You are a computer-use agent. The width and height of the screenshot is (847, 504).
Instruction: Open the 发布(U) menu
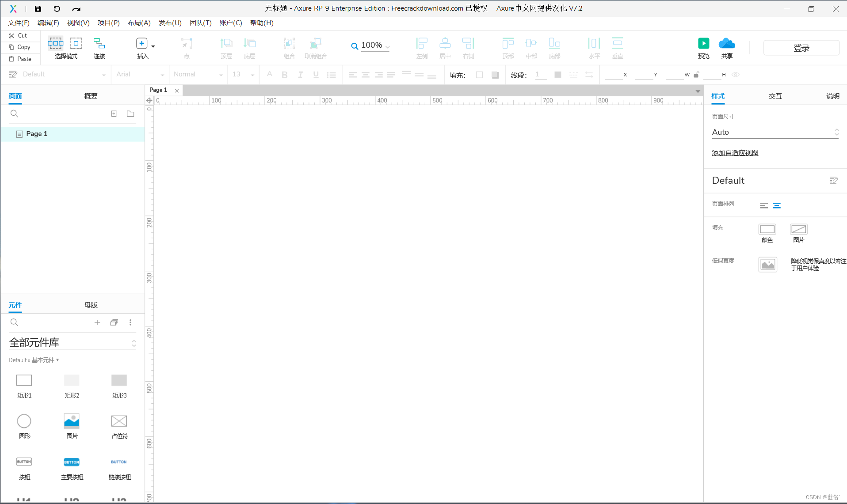point(170,23)
